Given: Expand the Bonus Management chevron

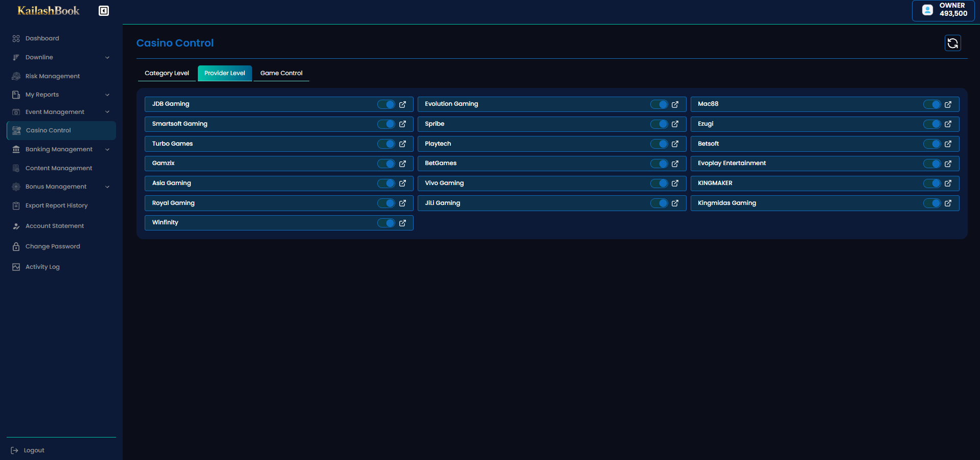Looking at the screenshot, I should pyautogui.click(x=107, y=187).
